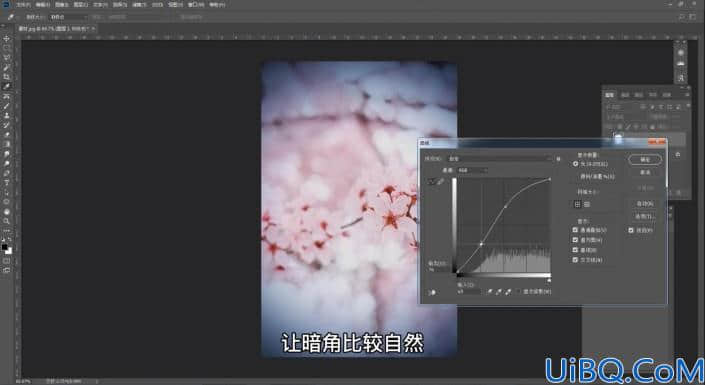Select the open document tab
The width and height of the screenshot is (705, 385).
56,28
